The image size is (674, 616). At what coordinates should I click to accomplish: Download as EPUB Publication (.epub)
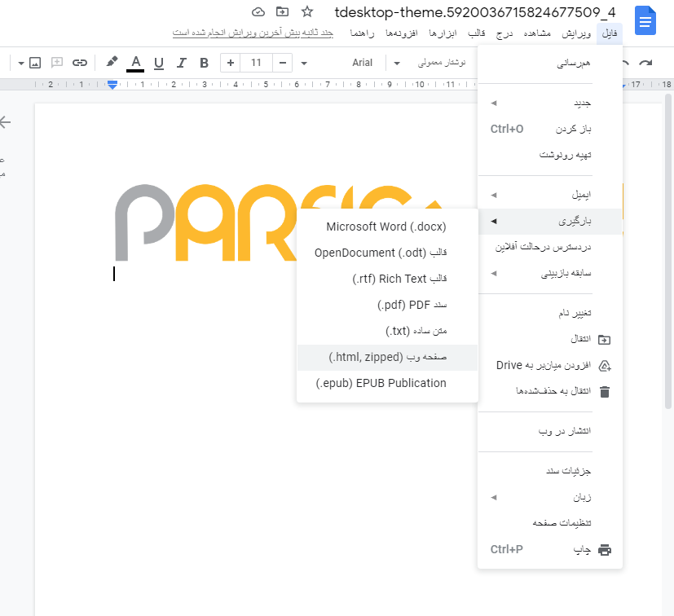click(x=387, y=383)
